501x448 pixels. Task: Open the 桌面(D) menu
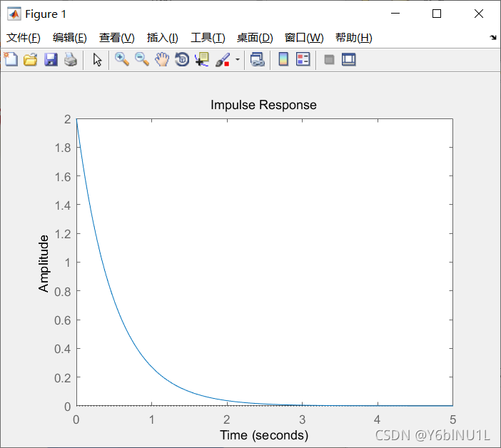255,38
